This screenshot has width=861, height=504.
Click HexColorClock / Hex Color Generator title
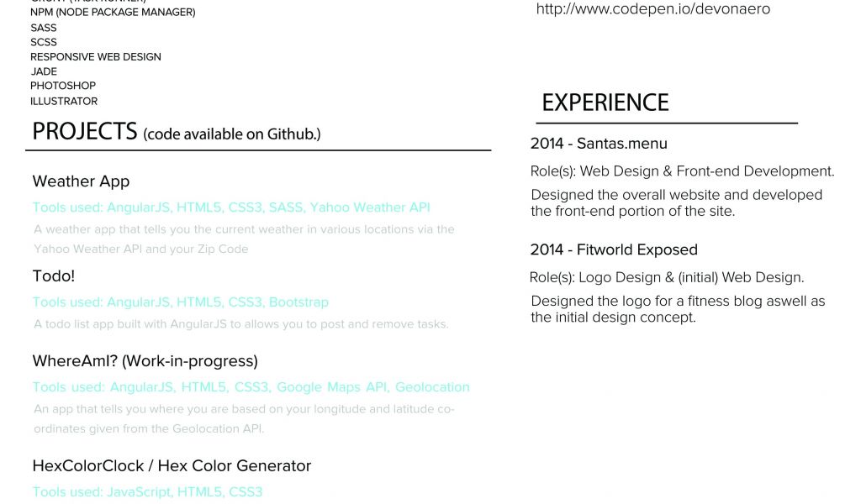[x=172, y=465]
